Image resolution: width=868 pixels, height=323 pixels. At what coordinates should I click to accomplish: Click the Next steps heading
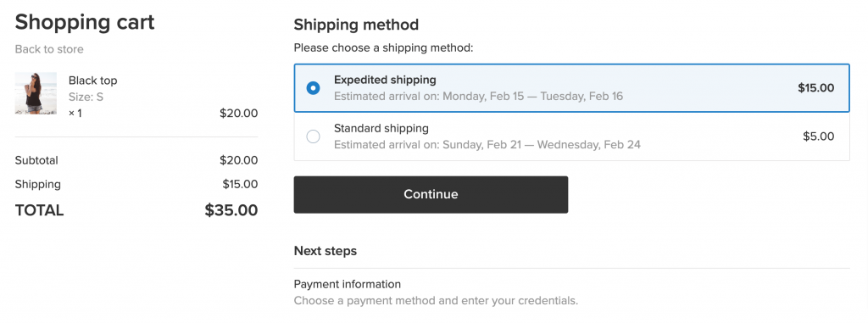tap(325, 251)
